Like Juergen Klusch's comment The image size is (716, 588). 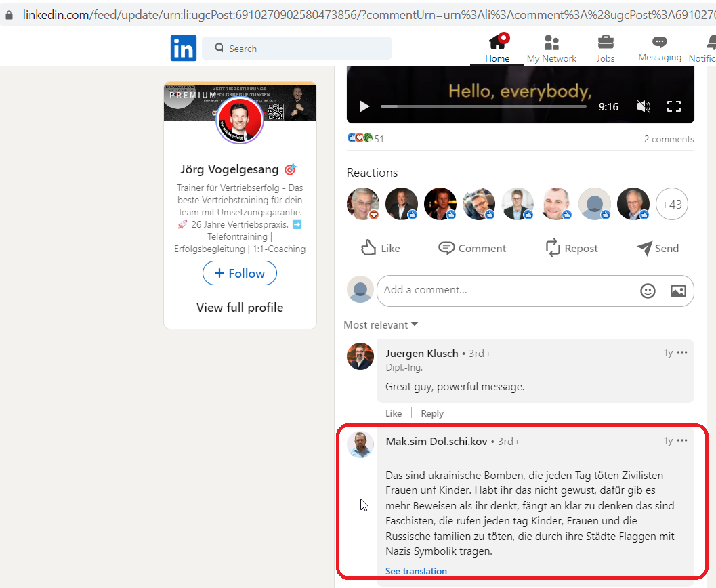click(x=393, y=413)
